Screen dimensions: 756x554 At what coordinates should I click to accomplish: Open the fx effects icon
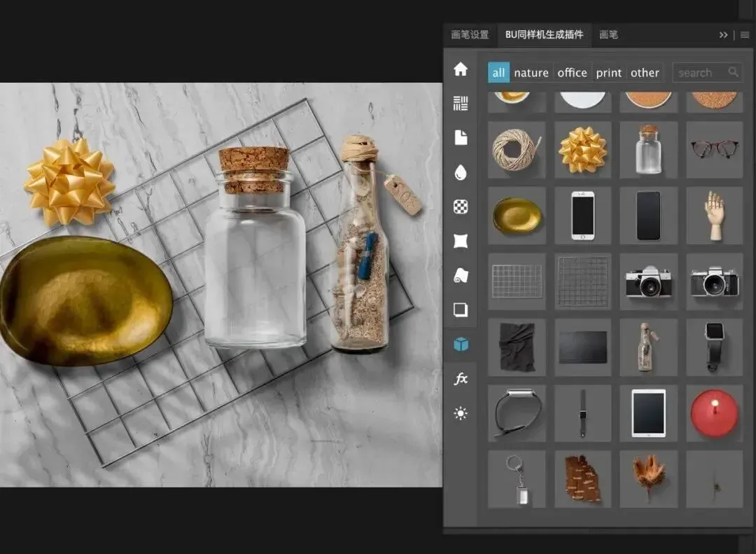461,379
